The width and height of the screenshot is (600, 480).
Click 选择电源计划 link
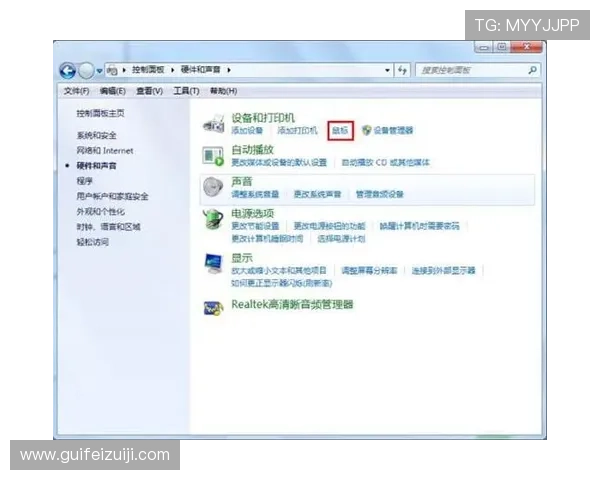tap(341, 239)
